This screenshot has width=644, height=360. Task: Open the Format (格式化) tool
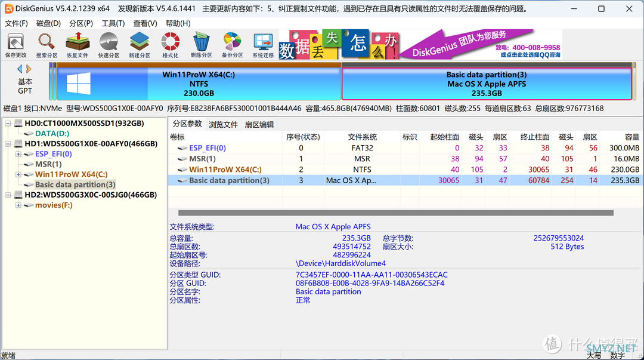pyautogui.click(x=171, y=45)
